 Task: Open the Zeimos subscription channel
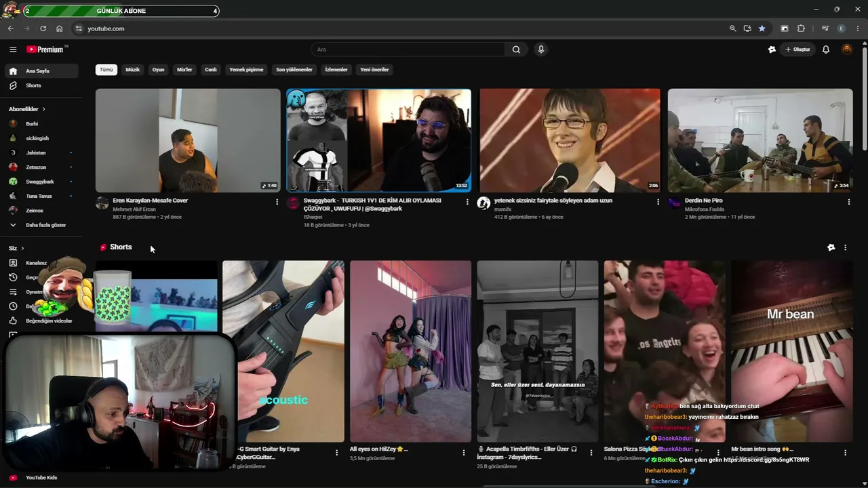tap(41, 211)
